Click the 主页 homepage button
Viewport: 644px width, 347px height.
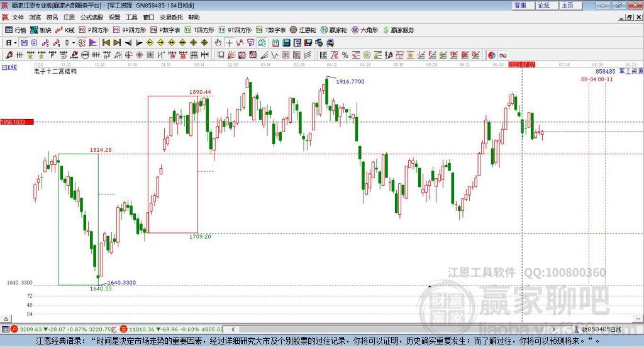coord(570,5)
